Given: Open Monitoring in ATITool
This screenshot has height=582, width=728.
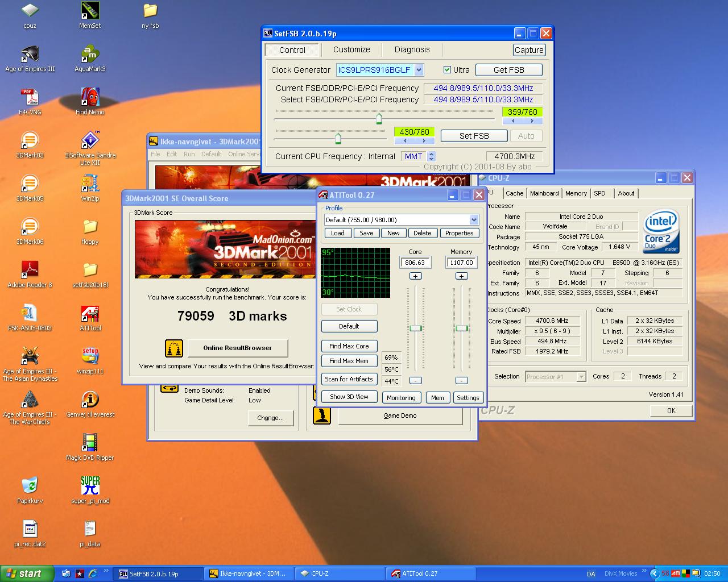Looking at the screenshot, I should (x=401, y=398).
